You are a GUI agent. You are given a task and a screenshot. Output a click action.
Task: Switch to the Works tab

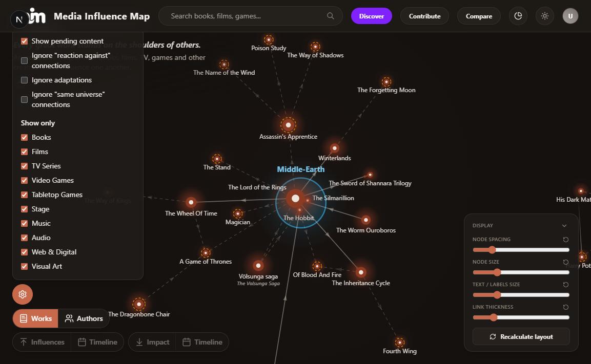point(36,318)
